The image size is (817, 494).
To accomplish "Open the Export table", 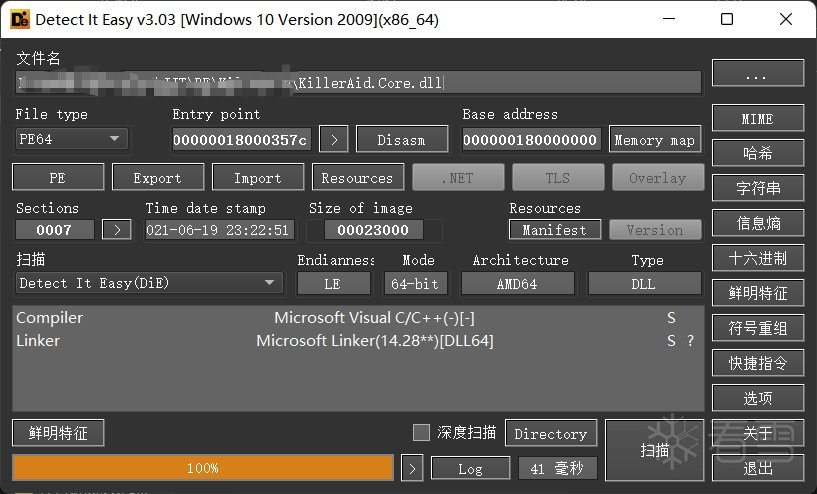I will pyautogui.click(x=158, y=178).
